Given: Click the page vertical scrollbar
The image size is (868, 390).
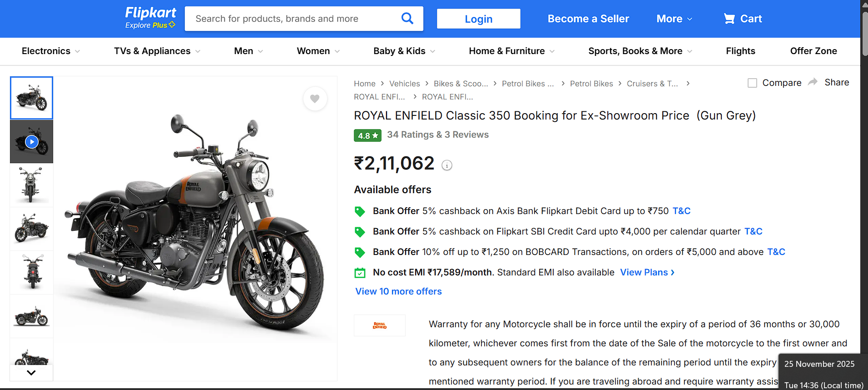Looking at the screenshot, I should tap(864, 36).
